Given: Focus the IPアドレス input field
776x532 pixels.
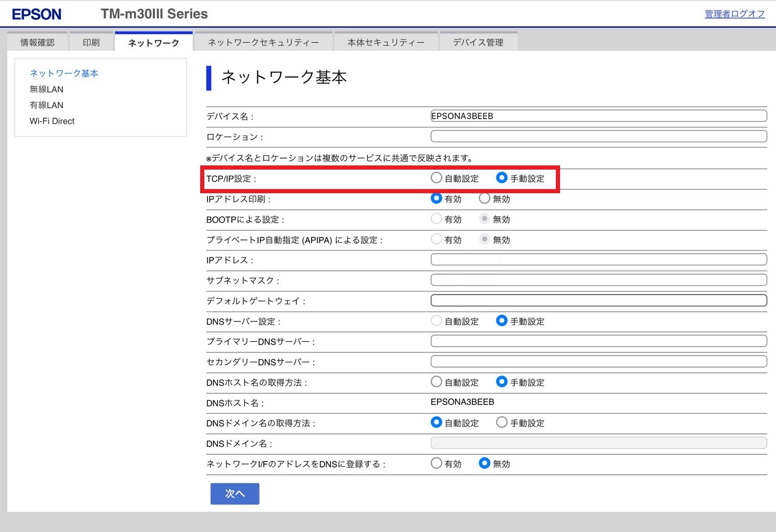Looking at the screenshot, I should (x=598, y=259).
